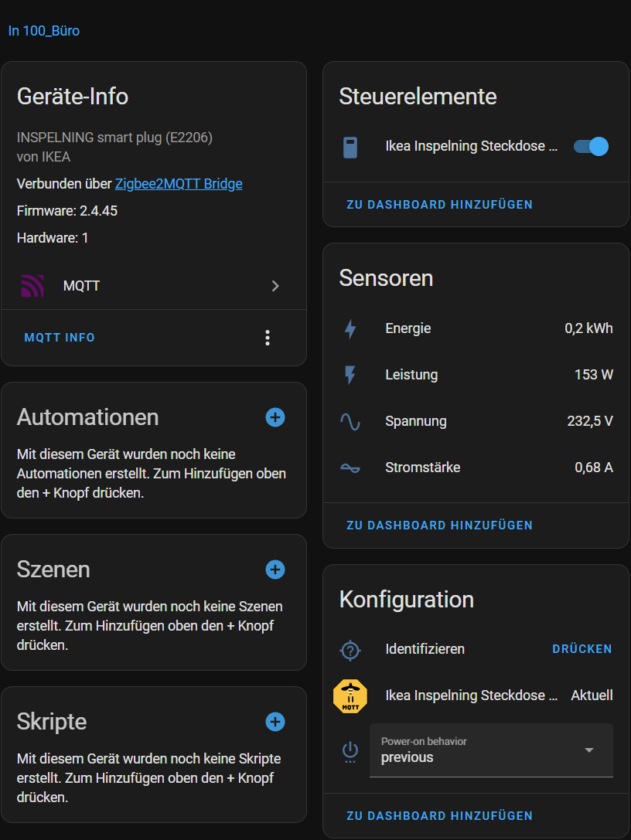Image resolution: width=631 pixels, height=840 pixels.
Task: Add a script with Skripte plus icon
Action: [275, 722]
